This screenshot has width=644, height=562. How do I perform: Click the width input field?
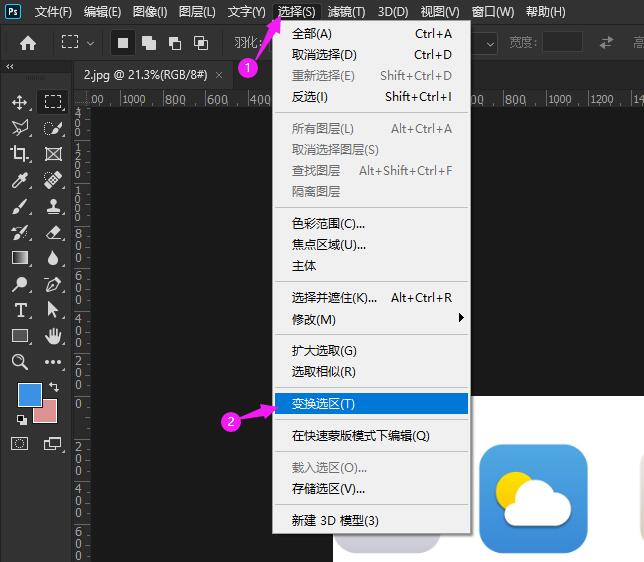562,42
